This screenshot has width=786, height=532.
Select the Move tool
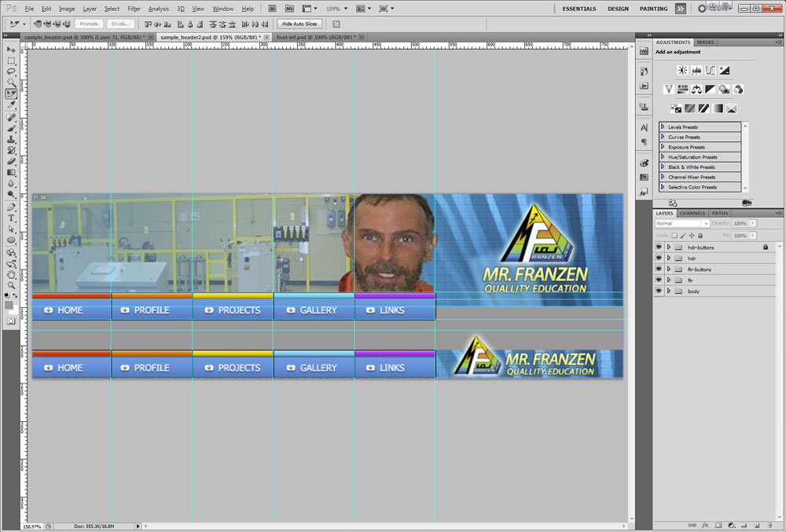(11, 50)
